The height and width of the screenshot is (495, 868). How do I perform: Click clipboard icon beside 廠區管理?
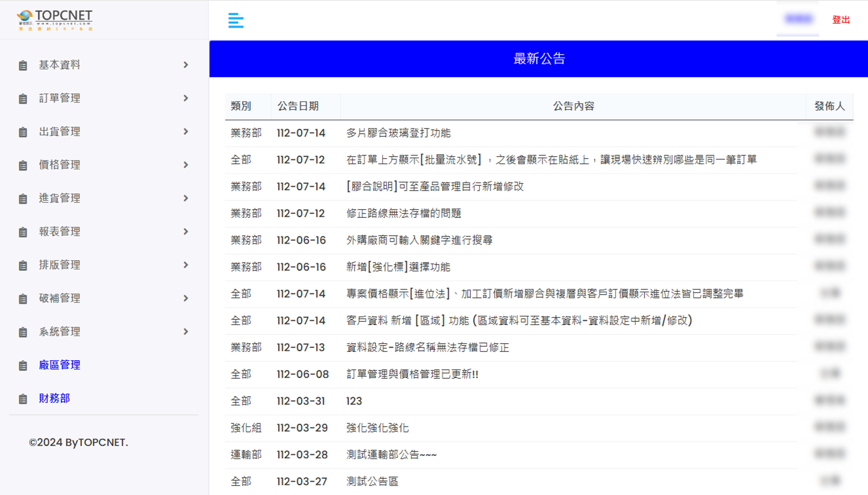(23, 365)
